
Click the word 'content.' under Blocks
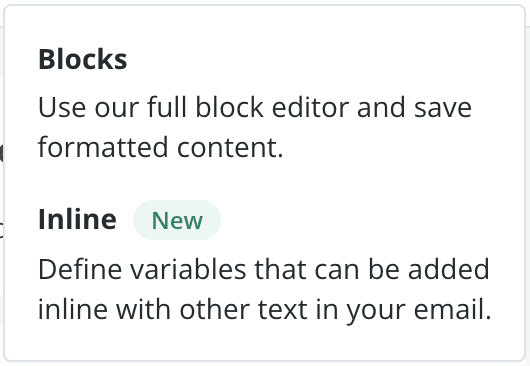point(230,147)
